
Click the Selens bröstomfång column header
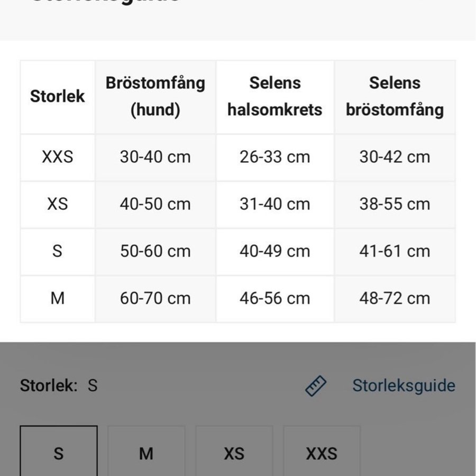pyautogui.click(x=395, y=97)
